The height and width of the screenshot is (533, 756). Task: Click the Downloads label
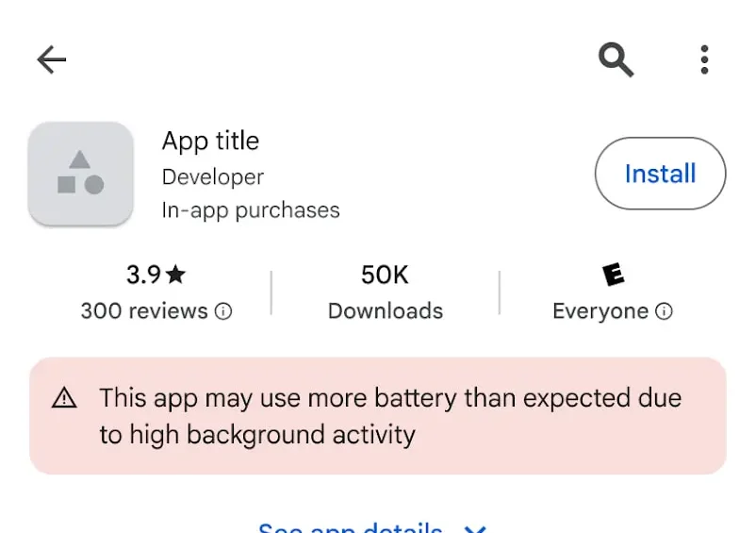tap(385, 310)
